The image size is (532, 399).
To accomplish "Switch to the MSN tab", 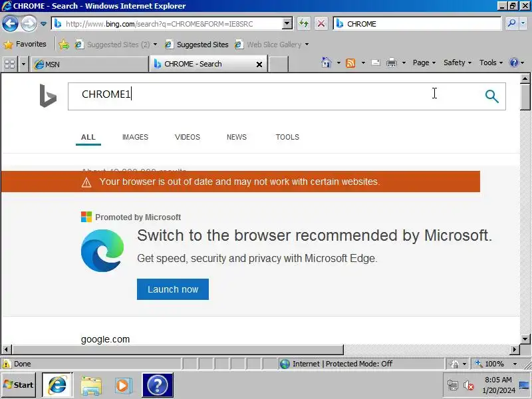I will [90, 64].
